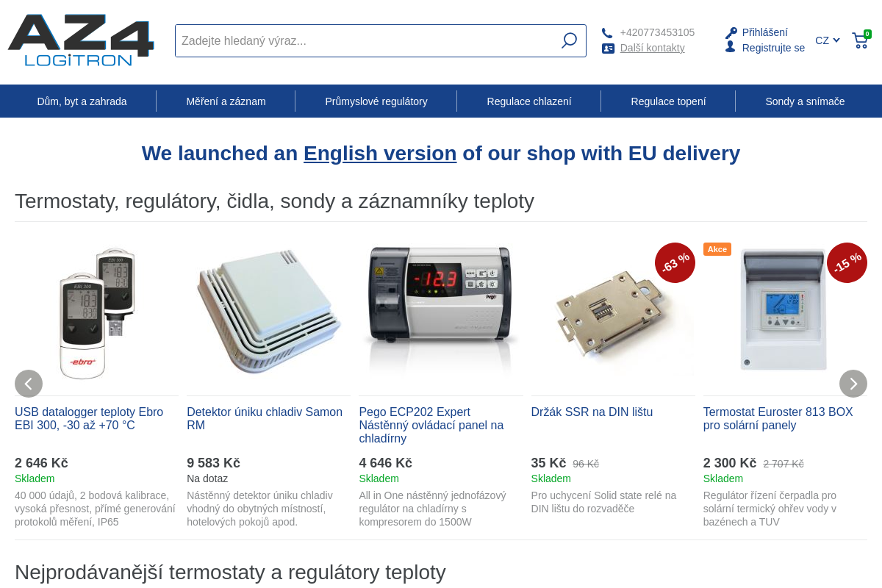Click the Přihlášení login link
The height and width of the screenshot is (588, 882).
(764, 32)
